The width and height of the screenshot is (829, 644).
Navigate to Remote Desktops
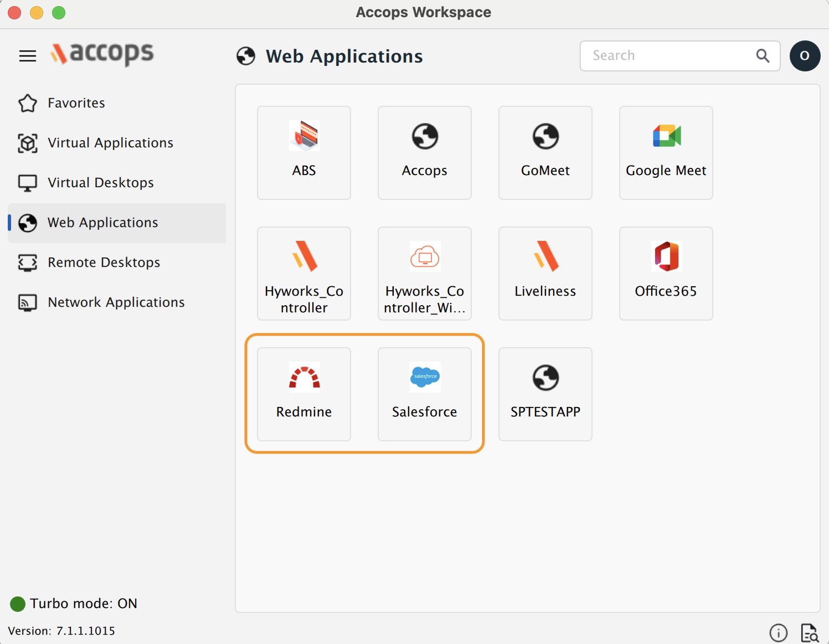click(104, 262)
